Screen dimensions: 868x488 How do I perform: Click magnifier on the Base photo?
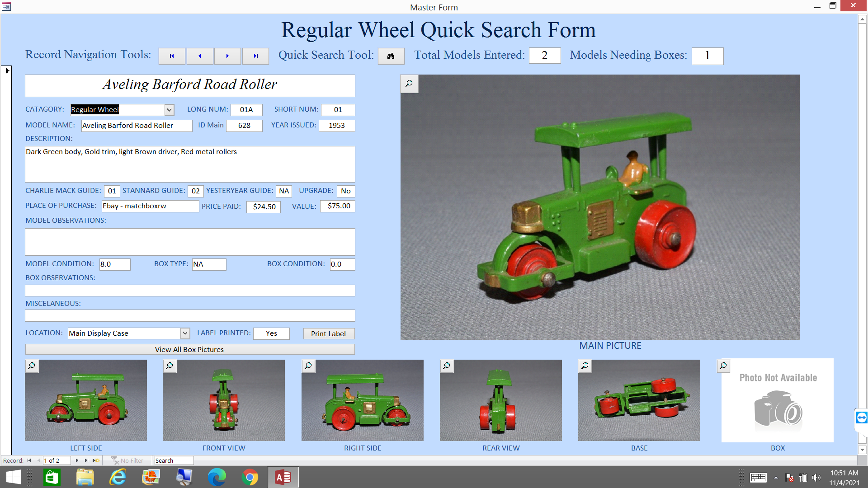(585, 366)
